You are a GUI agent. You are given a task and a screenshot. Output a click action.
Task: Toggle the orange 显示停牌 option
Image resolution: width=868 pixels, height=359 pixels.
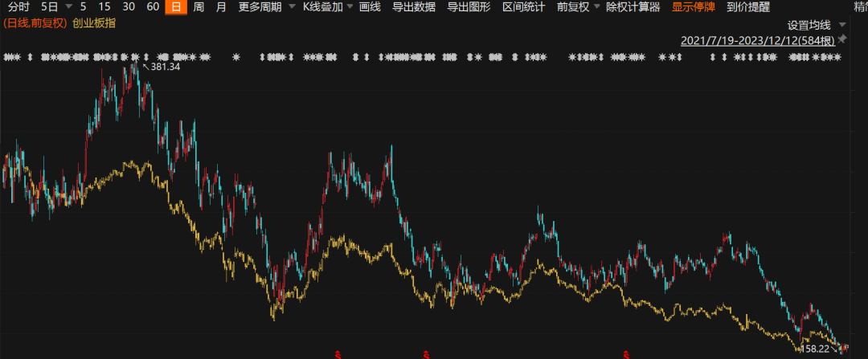pos(693,7)
